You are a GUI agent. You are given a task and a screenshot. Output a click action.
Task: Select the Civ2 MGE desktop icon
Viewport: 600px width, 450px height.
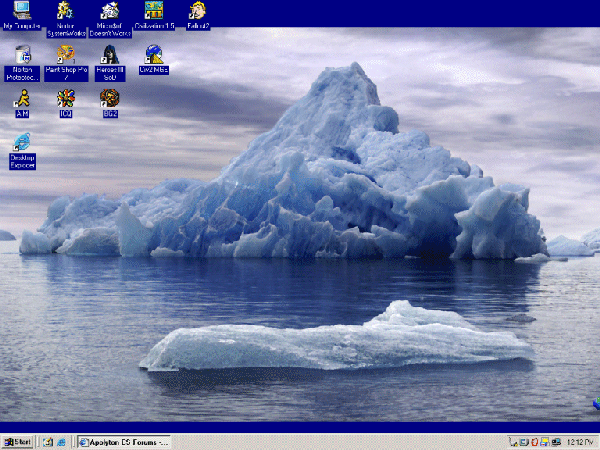click(154, 55)
